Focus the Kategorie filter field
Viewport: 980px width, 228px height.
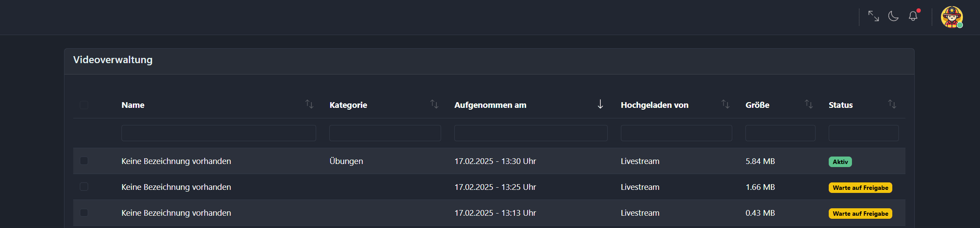tap(385, 133)
